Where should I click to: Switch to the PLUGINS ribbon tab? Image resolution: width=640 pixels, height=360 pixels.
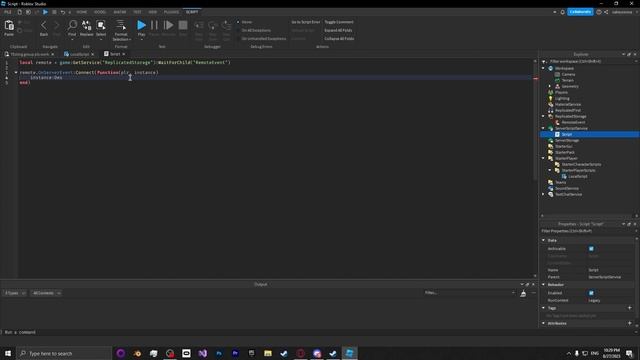171,12
